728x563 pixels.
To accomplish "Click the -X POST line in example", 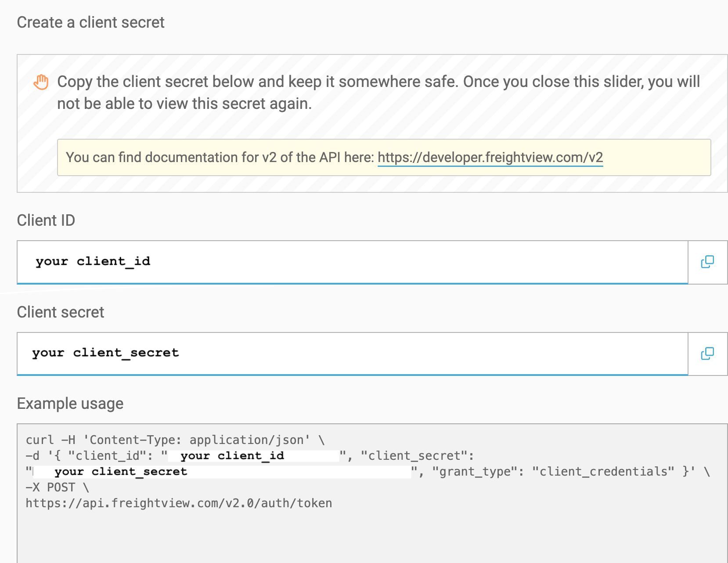I will pyautogui.click(x=57, y=487).
